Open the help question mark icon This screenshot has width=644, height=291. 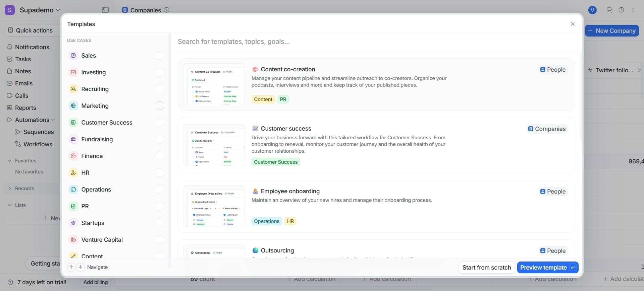tap(621, 10)
